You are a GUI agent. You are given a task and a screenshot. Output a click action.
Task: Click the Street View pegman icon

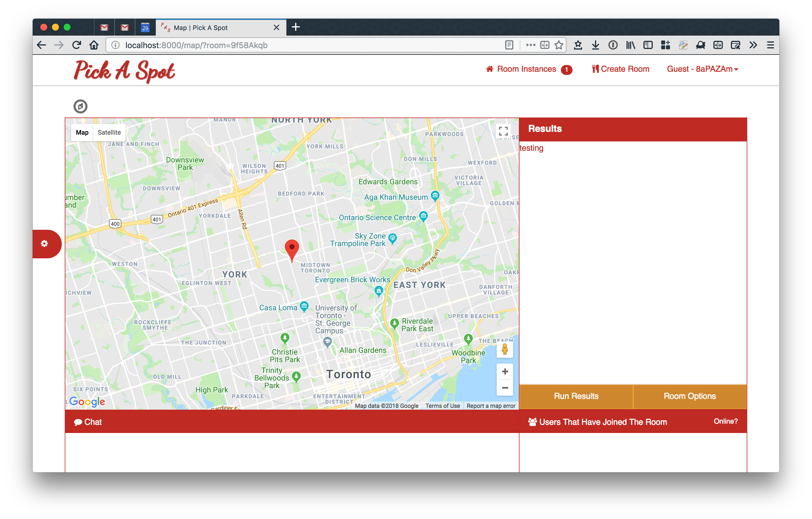(505, 349)
